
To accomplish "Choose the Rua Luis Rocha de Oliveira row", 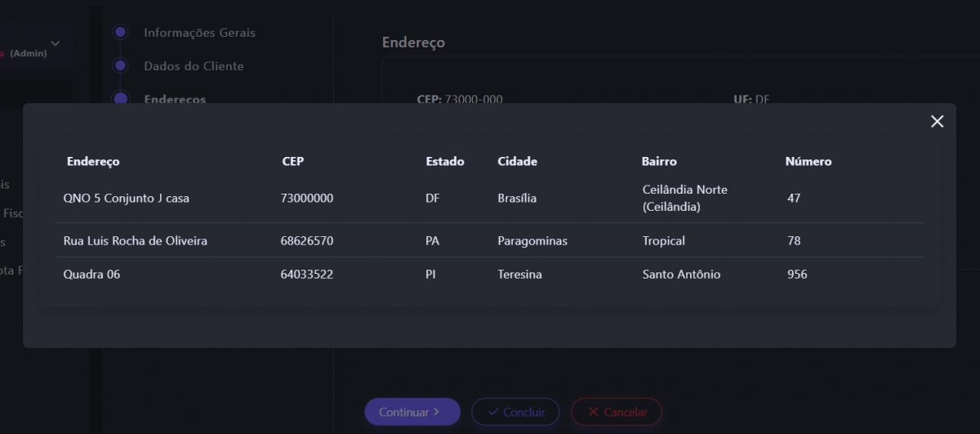I will pyautogui.click(x=135, y=241).
